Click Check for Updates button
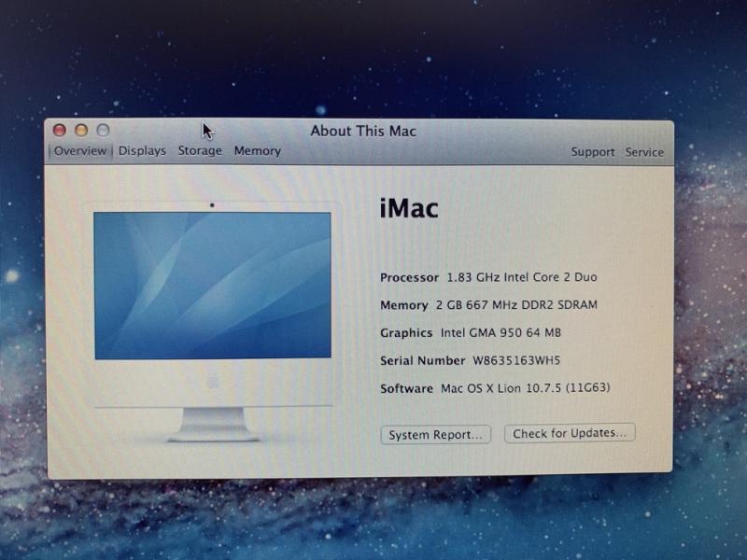This screenshot has height=560, width=747. click(x=570, y=433)
